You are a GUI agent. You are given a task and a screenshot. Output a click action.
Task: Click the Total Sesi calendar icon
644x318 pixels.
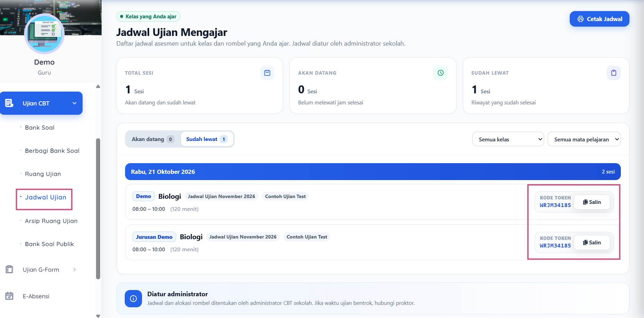(x=267, y=73)
